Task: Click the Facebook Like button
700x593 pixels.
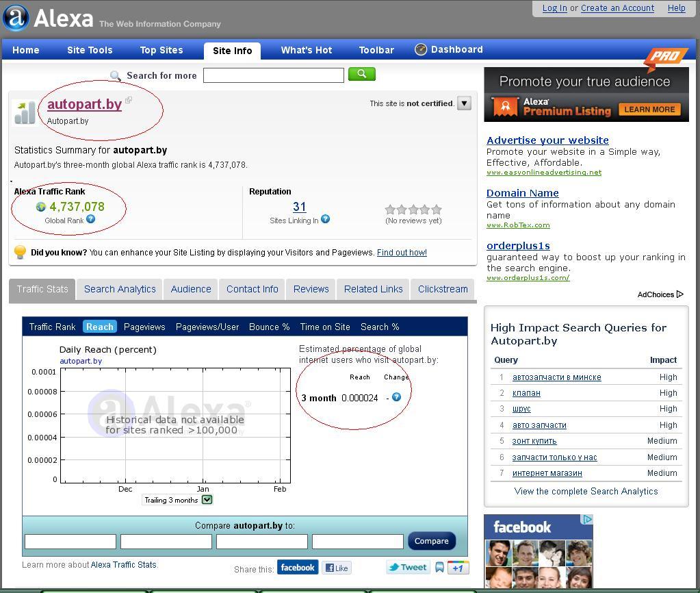Action: [337, 568]
